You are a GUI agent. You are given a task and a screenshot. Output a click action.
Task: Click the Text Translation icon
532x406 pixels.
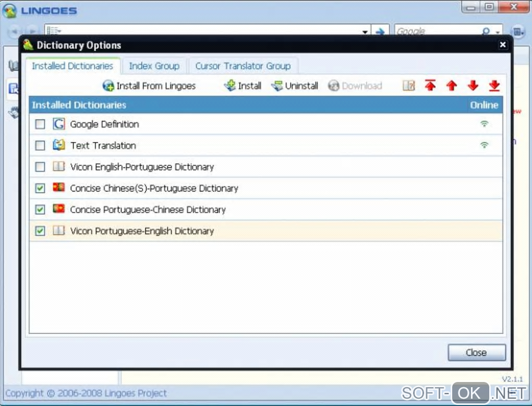[59, 145]
